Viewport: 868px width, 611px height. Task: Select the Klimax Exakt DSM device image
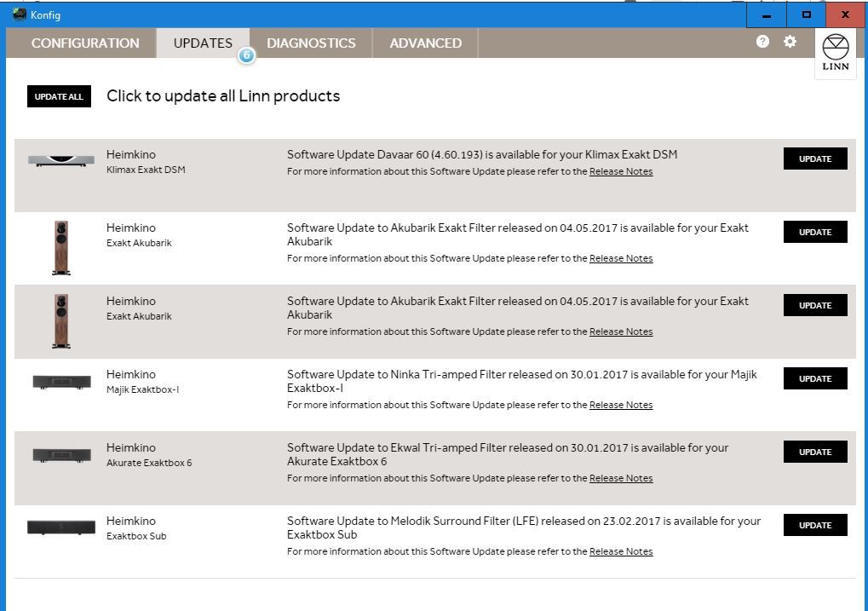60,160
